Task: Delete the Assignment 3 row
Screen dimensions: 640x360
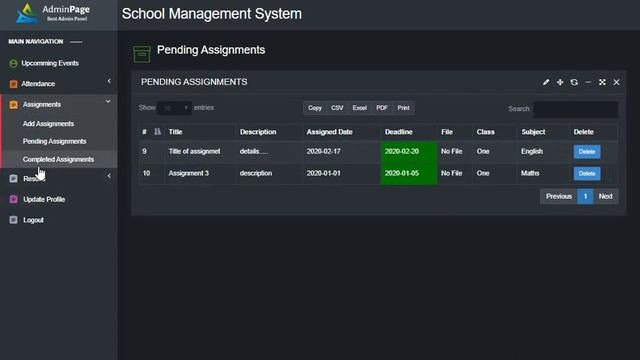Action: [587, 173]
